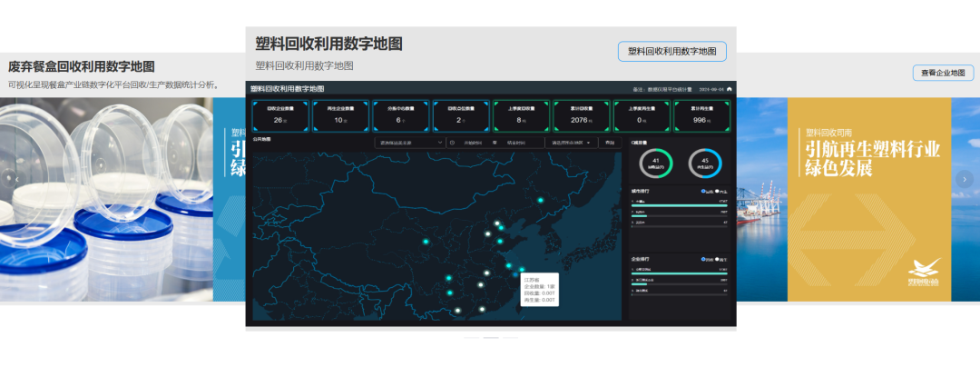980x367 pixels.
Task: Click the 查看企业地图 button
Action: pos(943,73)
